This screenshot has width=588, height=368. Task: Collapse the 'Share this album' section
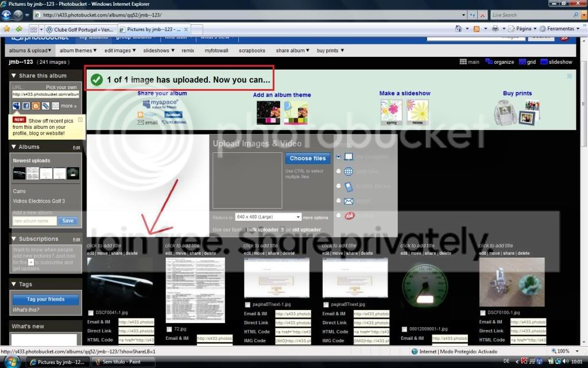tap(14, 75)
